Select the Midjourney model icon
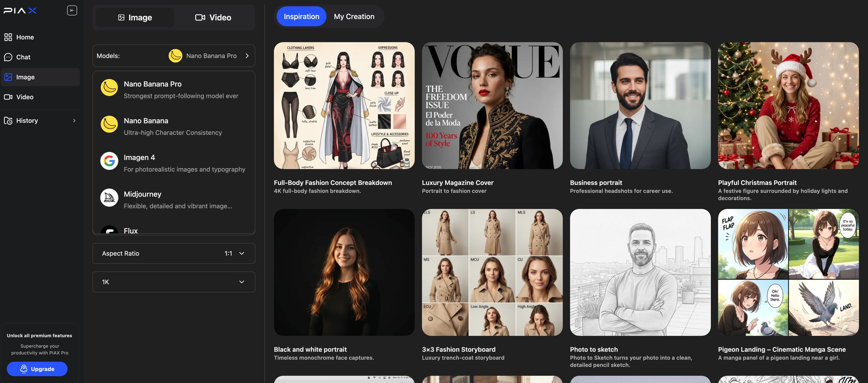Viewport: 868px width, 383px height. point(109,198)
